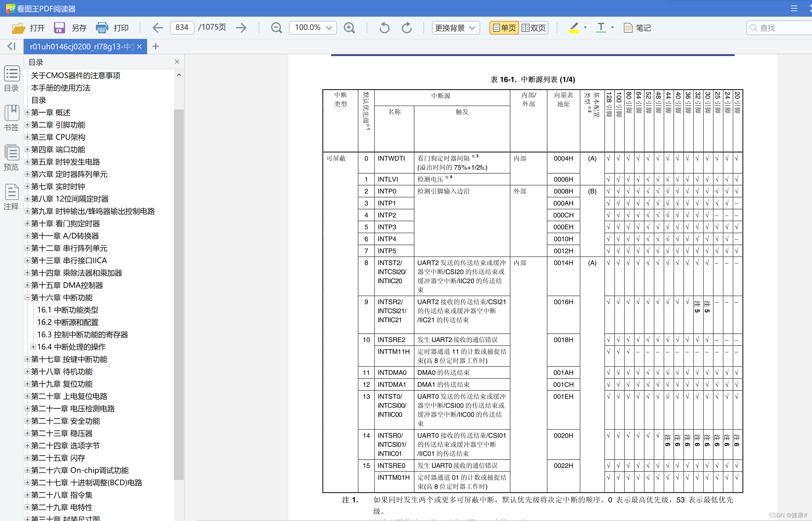
Task: Open the change background dropdown
Action: pyautogui.click(x=455, y=28)
